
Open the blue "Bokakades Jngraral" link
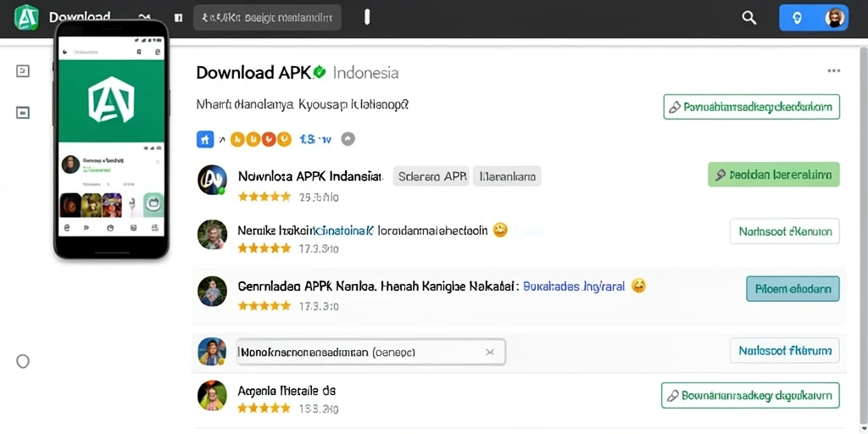click(574, 287)
